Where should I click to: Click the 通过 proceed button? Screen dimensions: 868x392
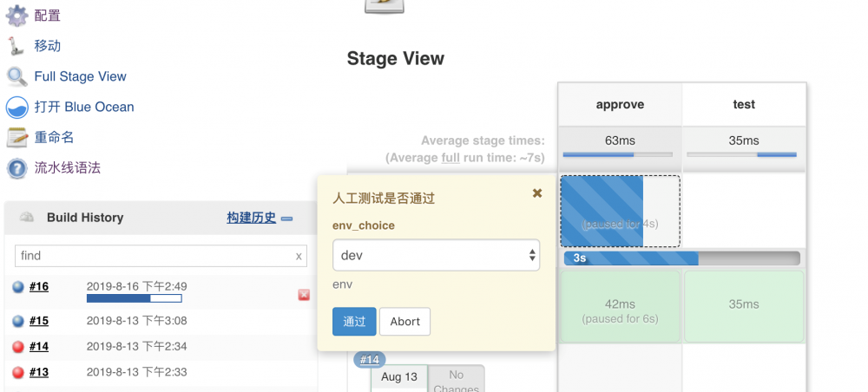[x=354, y=321]
